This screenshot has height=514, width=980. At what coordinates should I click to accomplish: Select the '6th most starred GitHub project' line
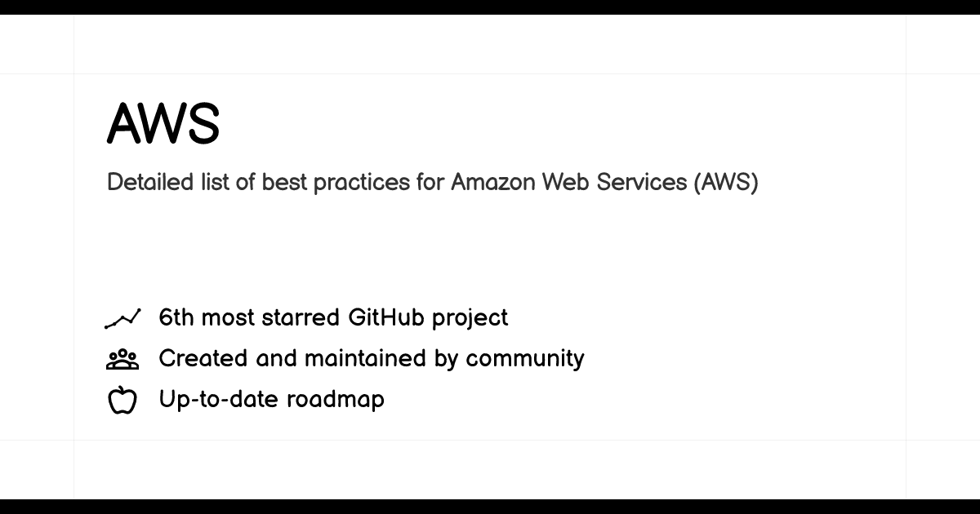pyautogui.click(x=333, y=317)
